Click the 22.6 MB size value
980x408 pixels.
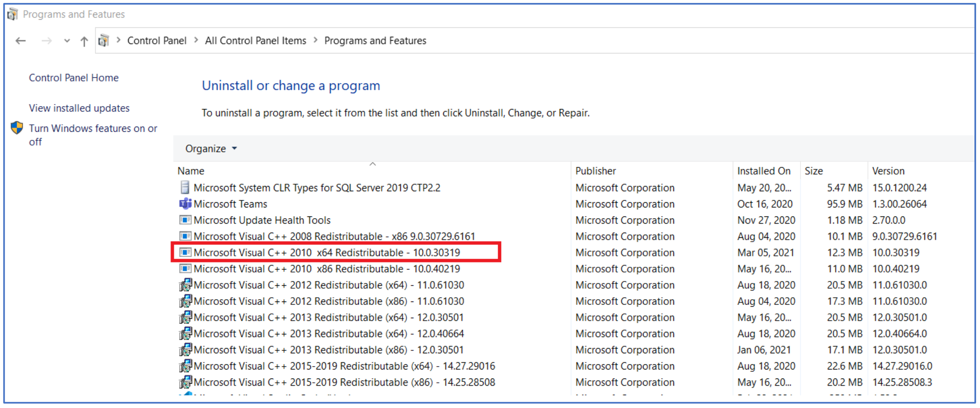[844, 367]
